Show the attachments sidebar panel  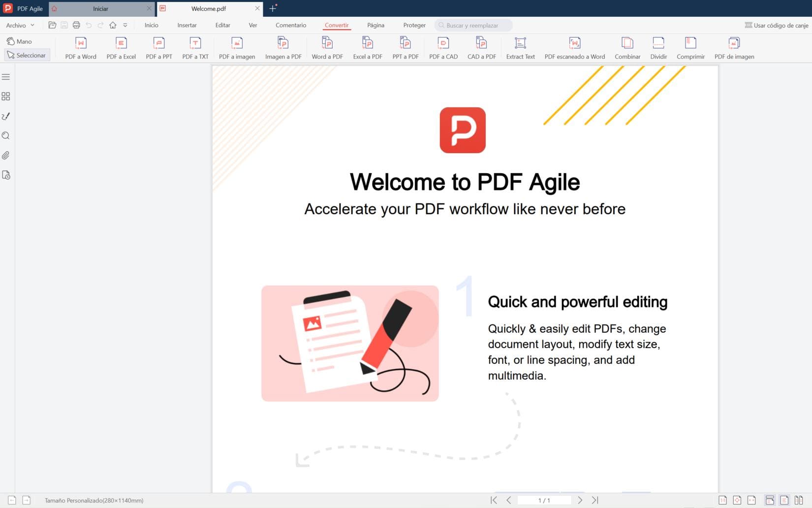(6, 156)
